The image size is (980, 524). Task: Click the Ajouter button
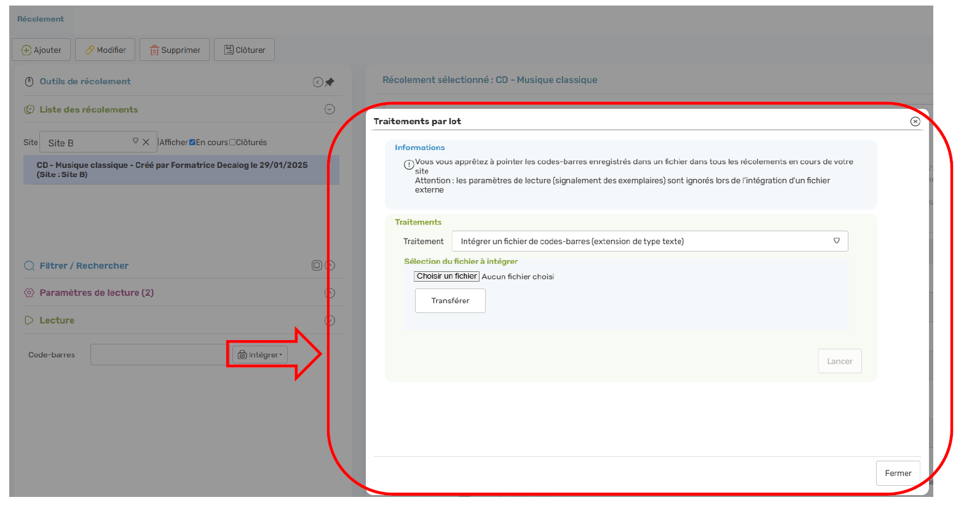pyautogui.click(x=41, y=50)
